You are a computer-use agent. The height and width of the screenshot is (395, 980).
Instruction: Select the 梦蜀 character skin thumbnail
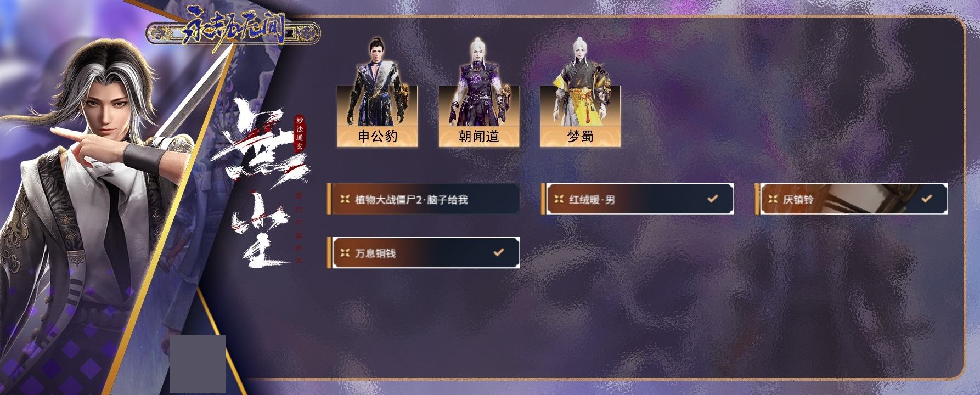point(581,92)
